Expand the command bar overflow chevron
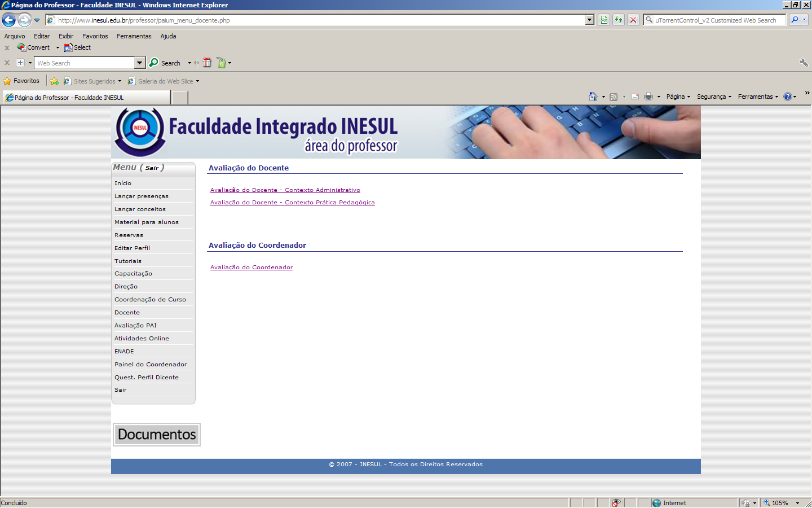The width and height of the screenshot is (812, 508). 807,93
